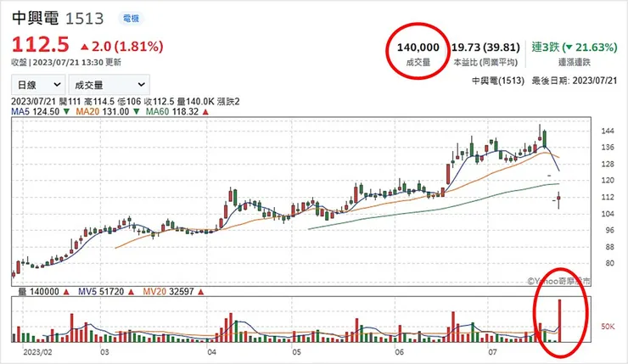Click the 144 price axis label
This screenshot has width=628, height=364.
pyautogui.click(x=608, y=131)
